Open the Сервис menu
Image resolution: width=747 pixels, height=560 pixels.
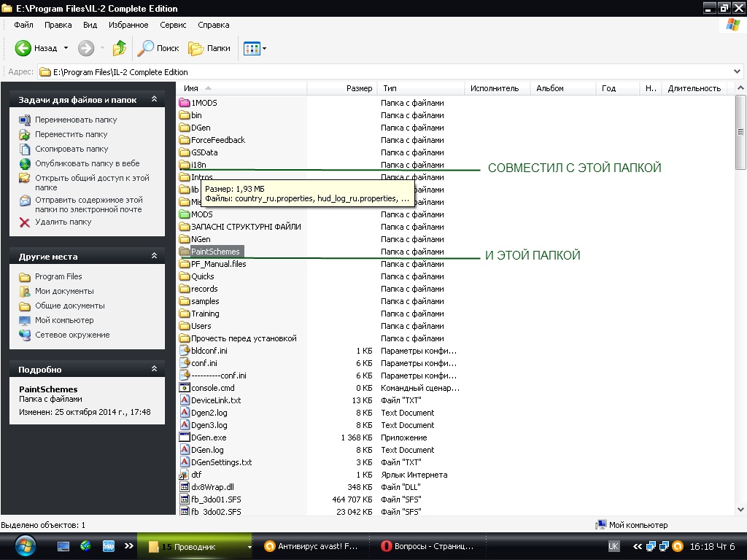pos(173,25)
